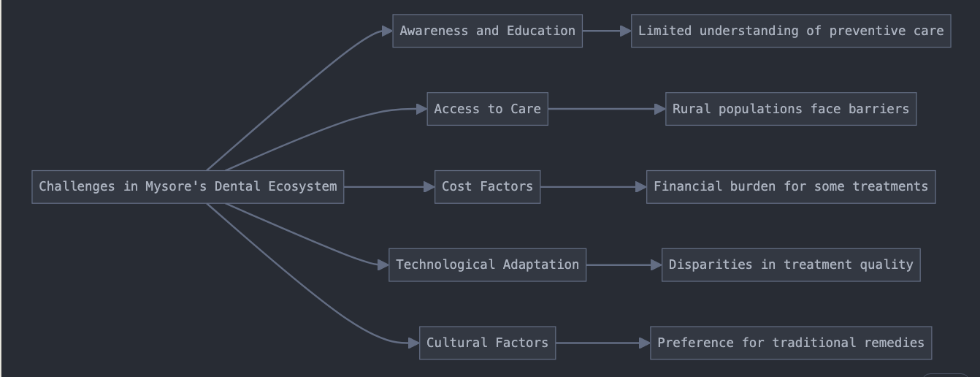980x377 pixels.
Task: Click "Financial burden for some treatments" box
Action: pyautogui.click(x=791, y=187)
